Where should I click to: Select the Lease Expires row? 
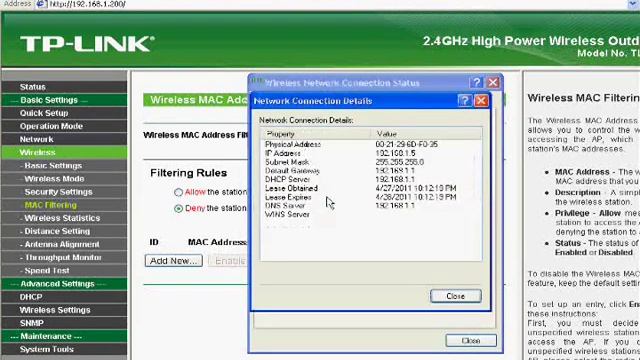click(371, 197)
